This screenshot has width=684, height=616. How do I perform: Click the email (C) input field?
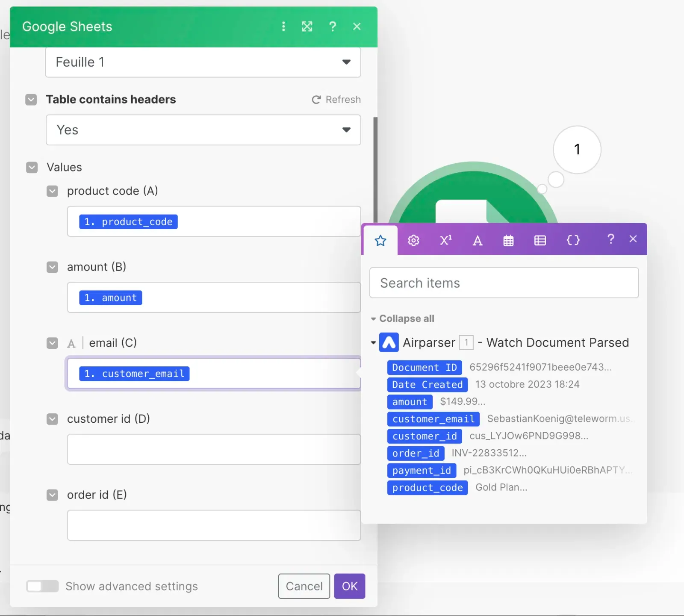214,374
